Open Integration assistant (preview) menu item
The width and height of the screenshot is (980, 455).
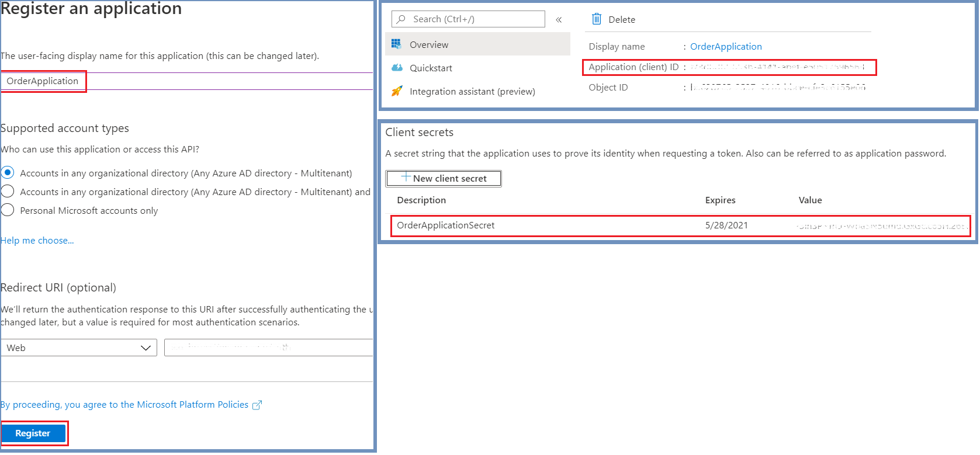[x=477, y=91]
